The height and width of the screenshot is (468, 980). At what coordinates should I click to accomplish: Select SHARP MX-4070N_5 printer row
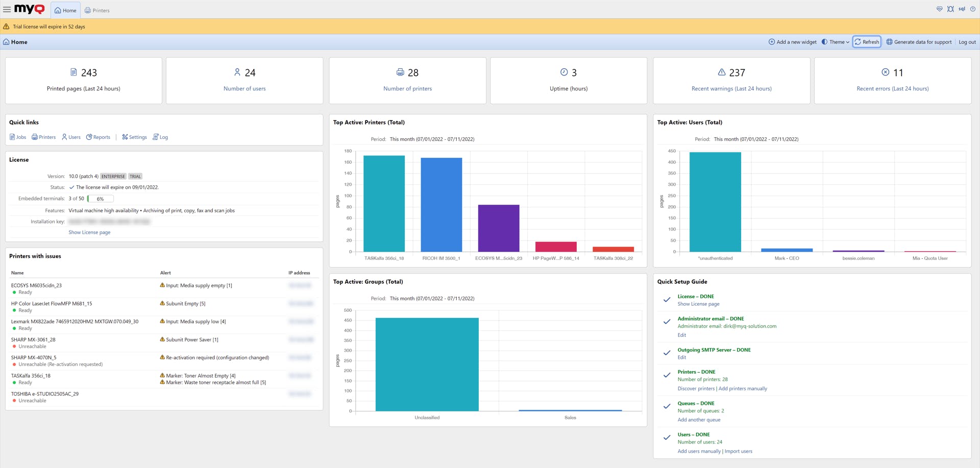(164, 361)
